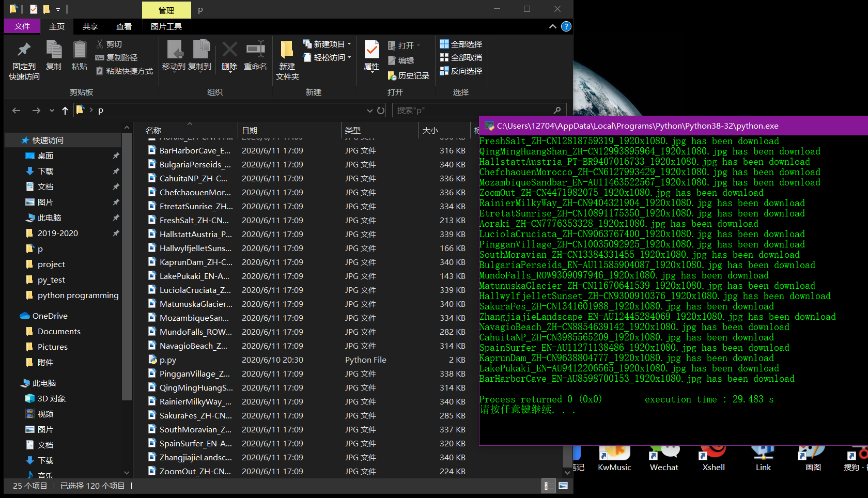Open recent locations dropdown arrow

coord(52,111)
